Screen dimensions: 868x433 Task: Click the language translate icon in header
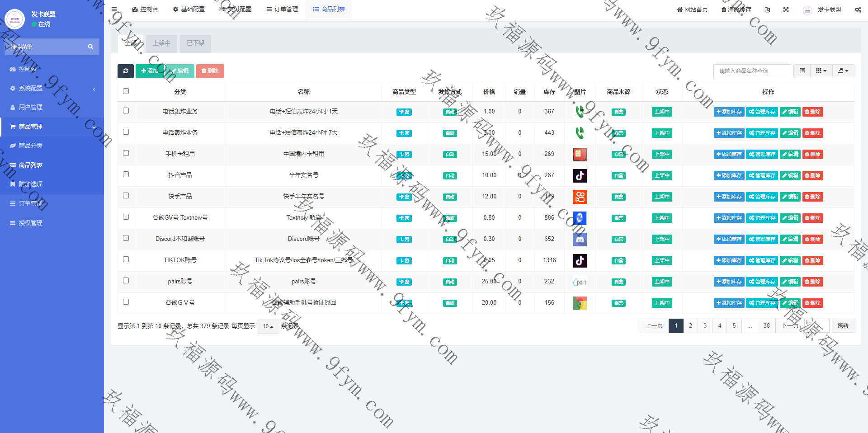point(767,9)
